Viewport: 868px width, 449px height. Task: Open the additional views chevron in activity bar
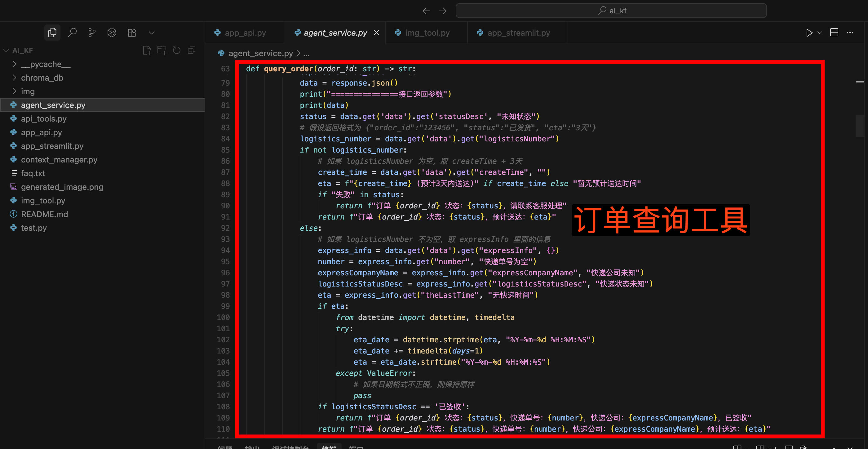[151, 32]
